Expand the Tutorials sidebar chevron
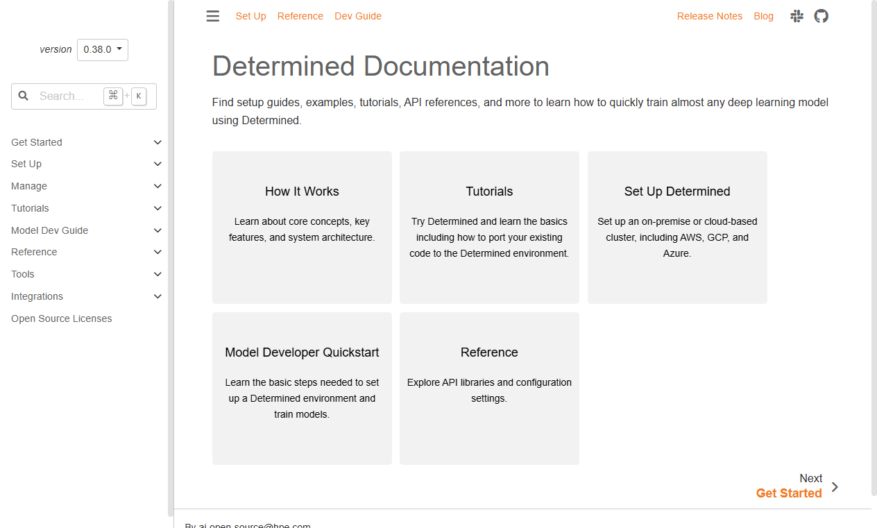 pyautogui.click(x=158, y=208)
